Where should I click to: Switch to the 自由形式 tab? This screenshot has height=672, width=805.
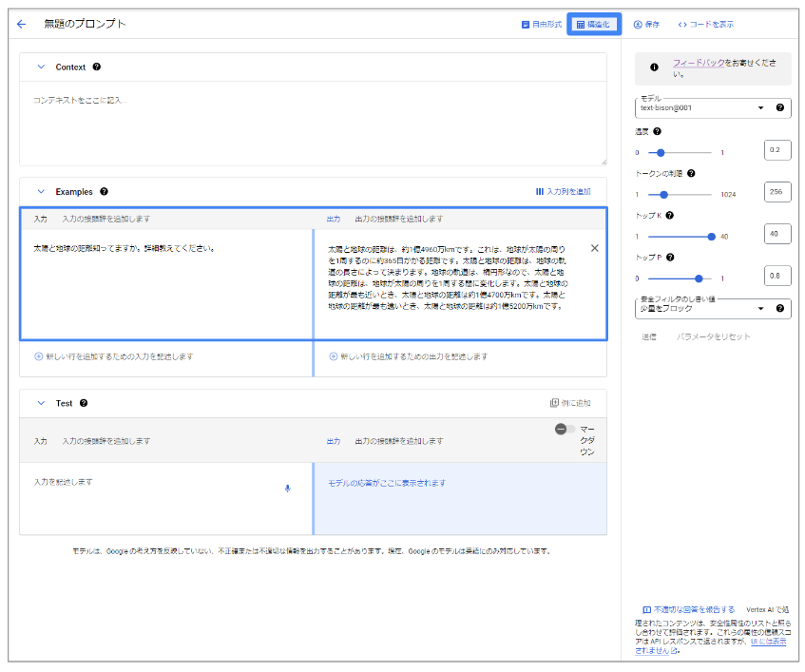coord(541,24)
